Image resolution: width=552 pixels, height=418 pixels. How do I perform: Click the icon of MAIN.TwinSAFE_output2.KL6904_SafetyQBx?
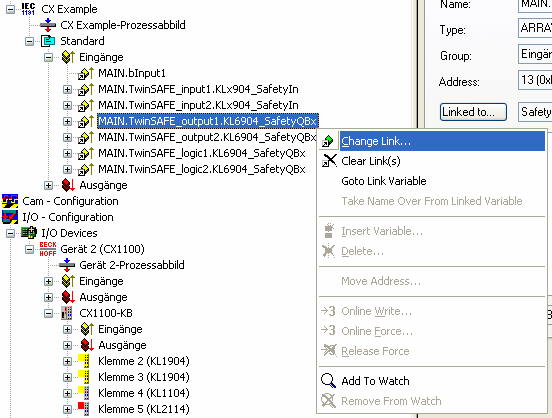[x=86, y=137]
